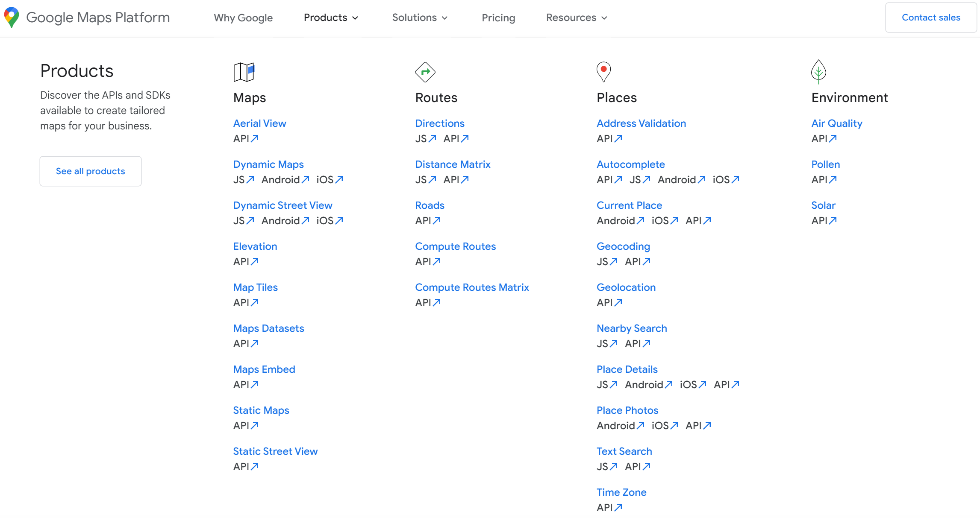Click the Routes category direction-sign icon
This screenshot has height=518, width=980.
[425, 72]
